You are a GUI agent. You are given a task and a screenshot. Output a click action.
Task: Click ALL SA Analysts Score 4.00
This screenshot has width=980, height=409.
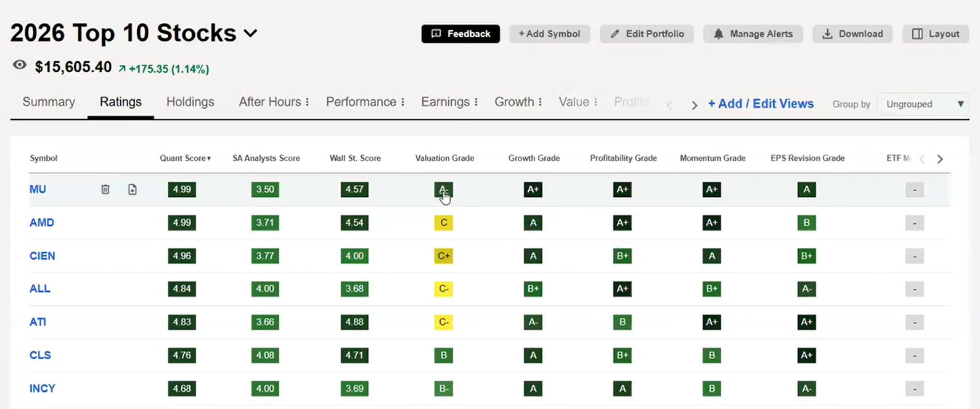coord(265,289)
